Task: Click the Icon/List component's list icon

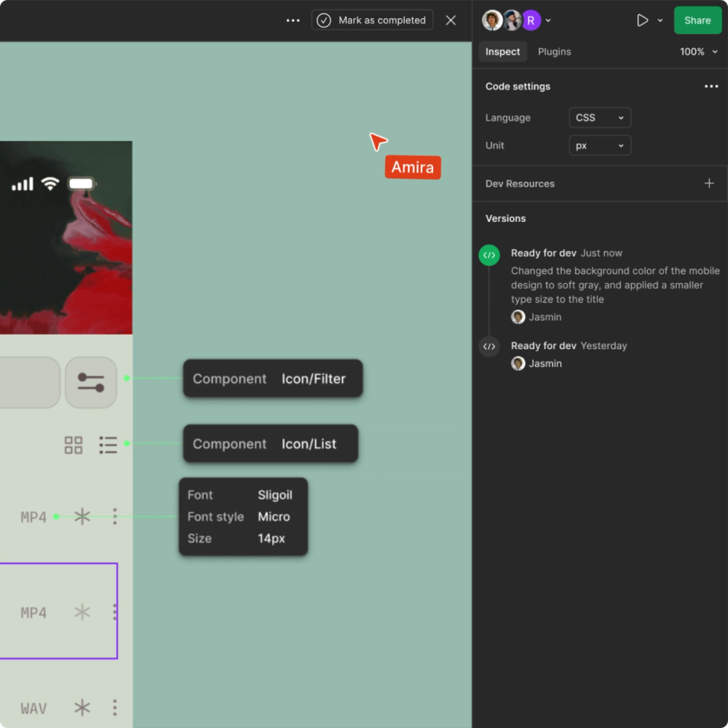Action: [108, 445]
